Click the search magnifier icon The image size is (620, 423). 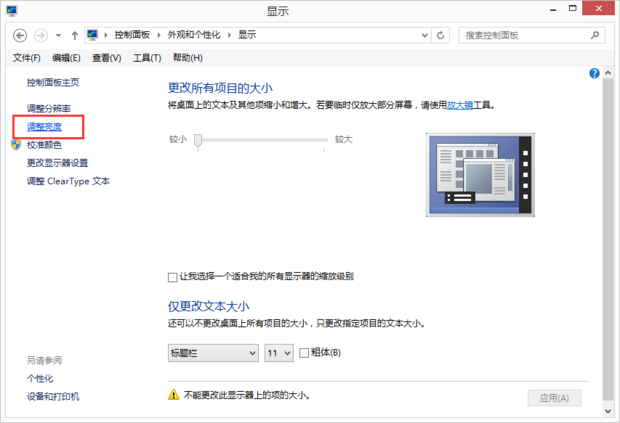click(595, 35)
